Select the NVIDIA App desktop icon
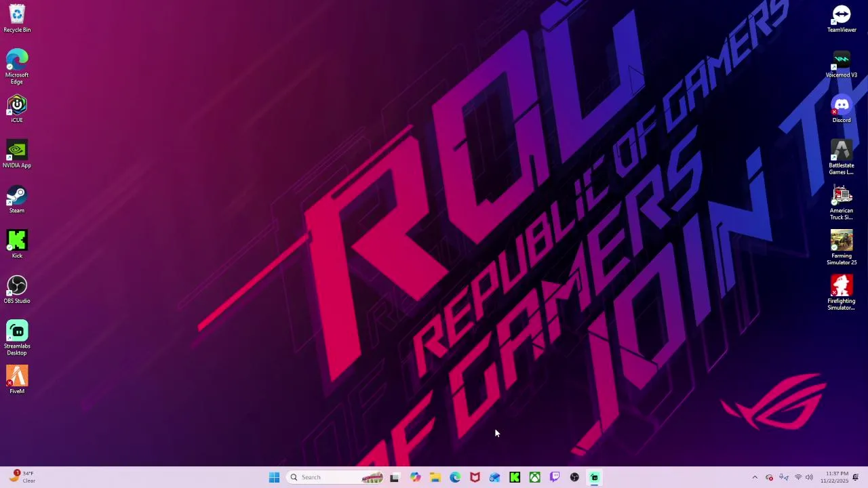Image resolution: width=868 pixels, height=488 pixels. coord(17,155)
